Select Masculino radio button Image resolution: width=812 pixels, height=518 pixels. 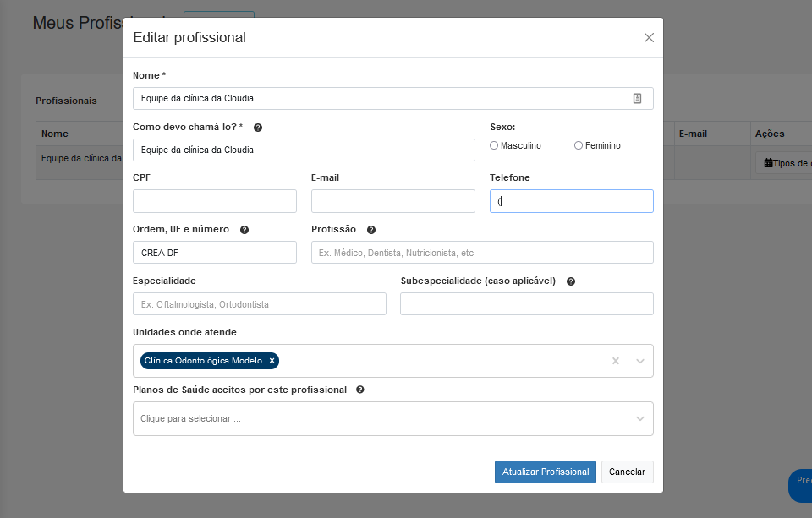click(x=494, y=145)
